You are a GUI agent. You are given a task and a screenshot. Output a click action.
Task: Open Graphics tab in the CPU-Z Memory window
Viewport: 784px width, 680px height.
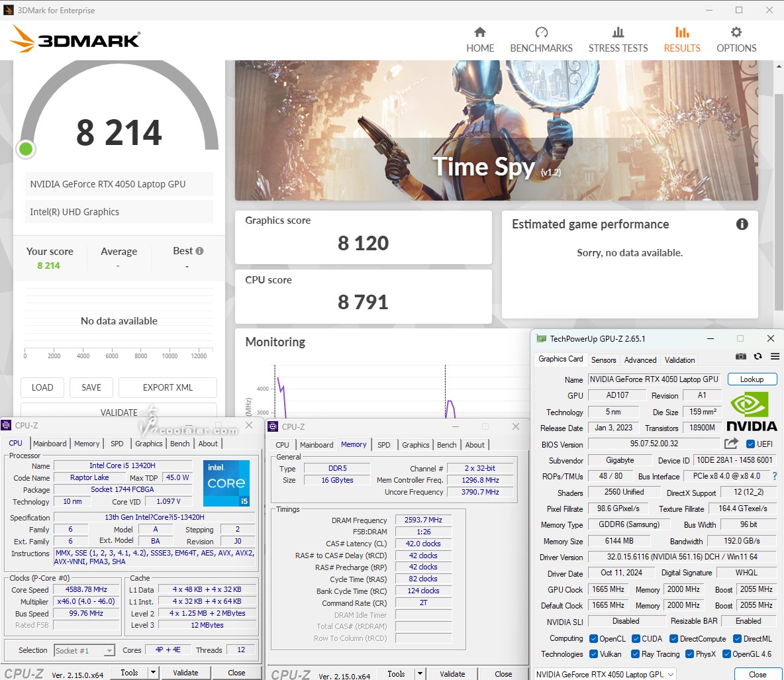[x=415, y=444]
